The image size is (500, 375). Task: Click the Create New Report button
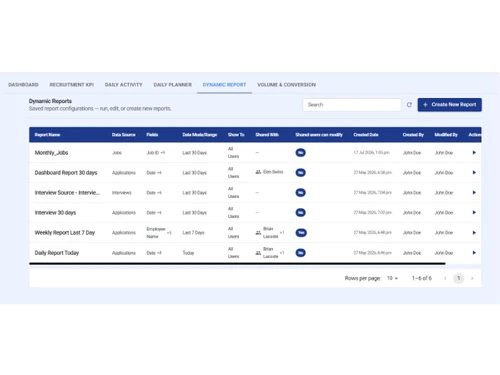point(449,105)
